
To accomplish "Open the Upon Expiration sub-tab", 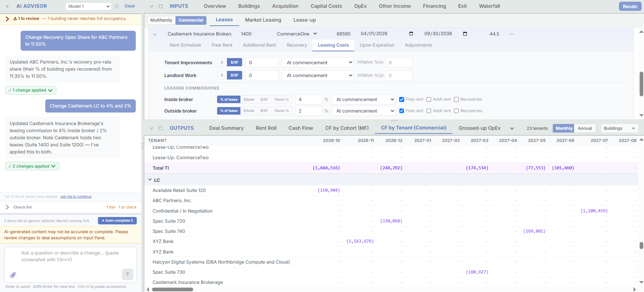I will click(x=377, y=45).
